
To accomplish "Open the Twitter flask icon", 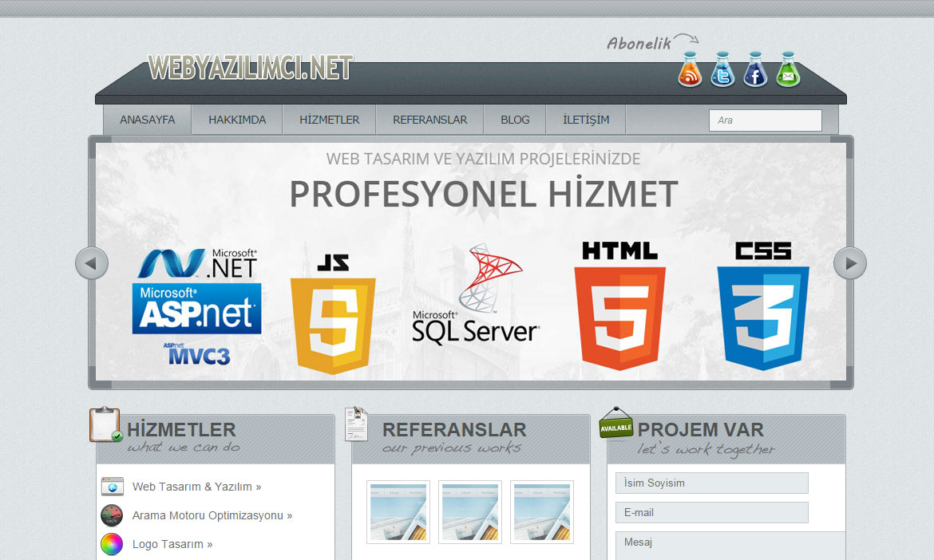I will click(x=722, y=69).
